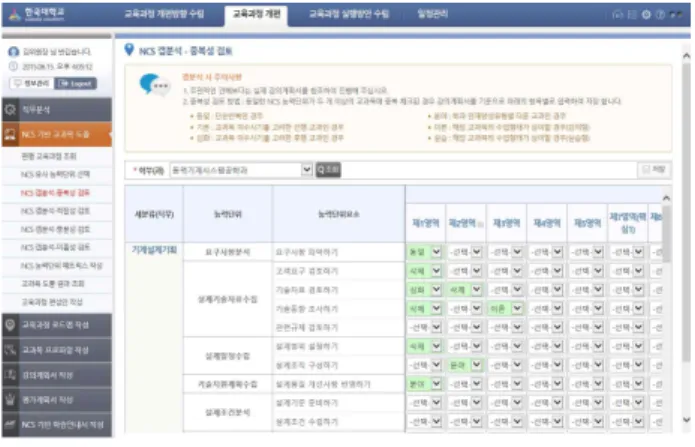This screenshot has width=695, height=447.
Task: Open the list icon beside the home icon
Action: (x=632, y=15)
